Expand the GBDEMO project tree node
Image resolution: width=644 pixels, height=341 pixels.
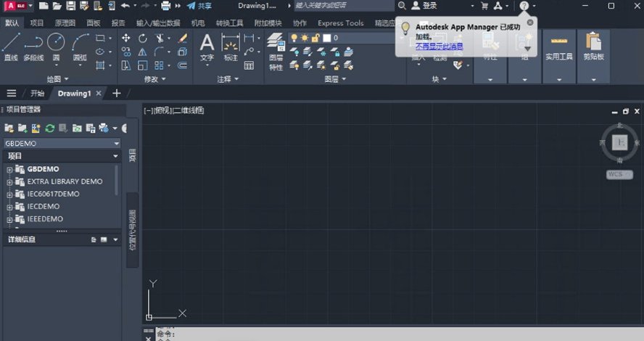click(x=9, y=170)
